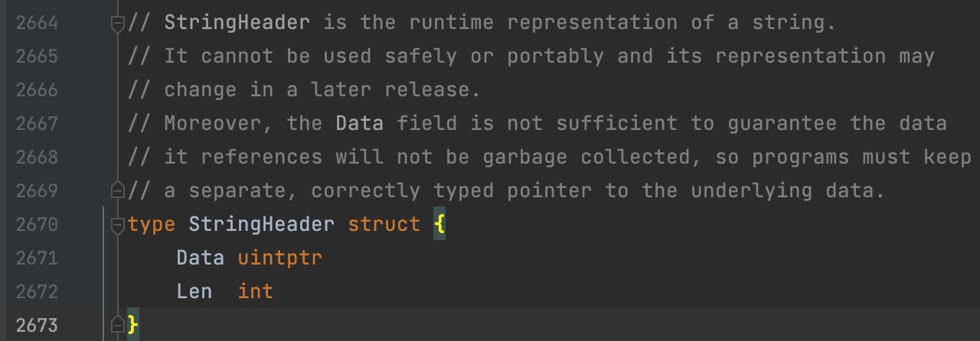The width and height of the screenshot is (980, 341).
Task: Click the yellow closing curly brace
Action: point(132,325)
